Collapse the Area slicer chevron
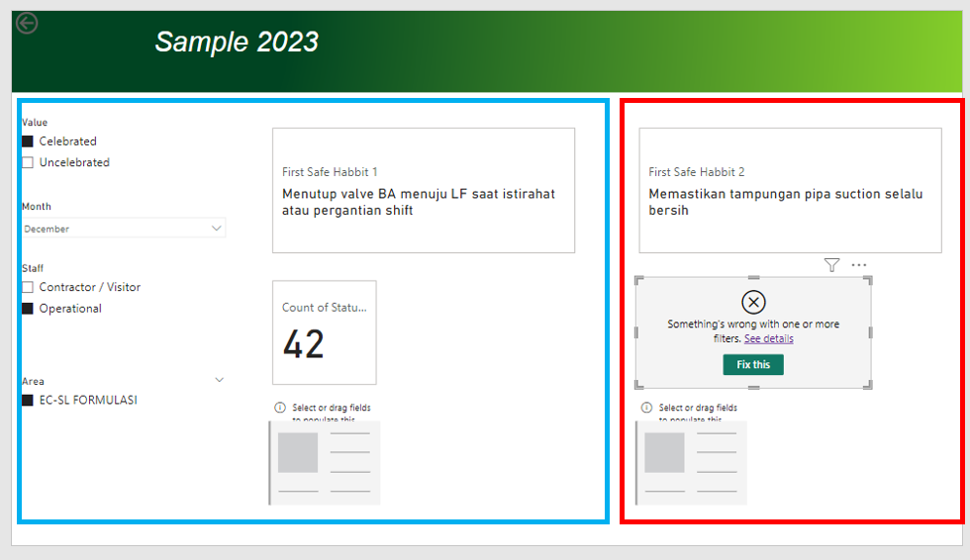 (x=219, y=380)
